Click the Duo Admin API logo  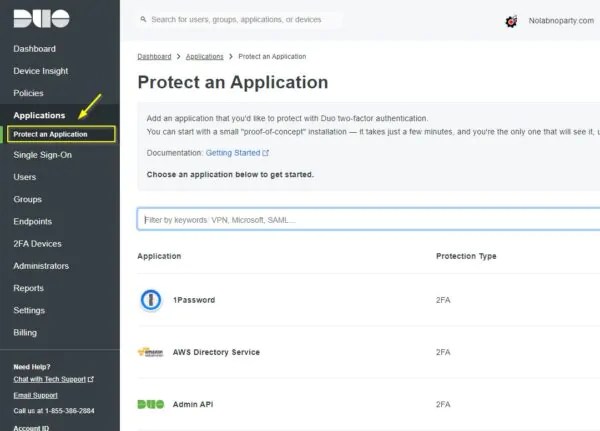(151, 404)
